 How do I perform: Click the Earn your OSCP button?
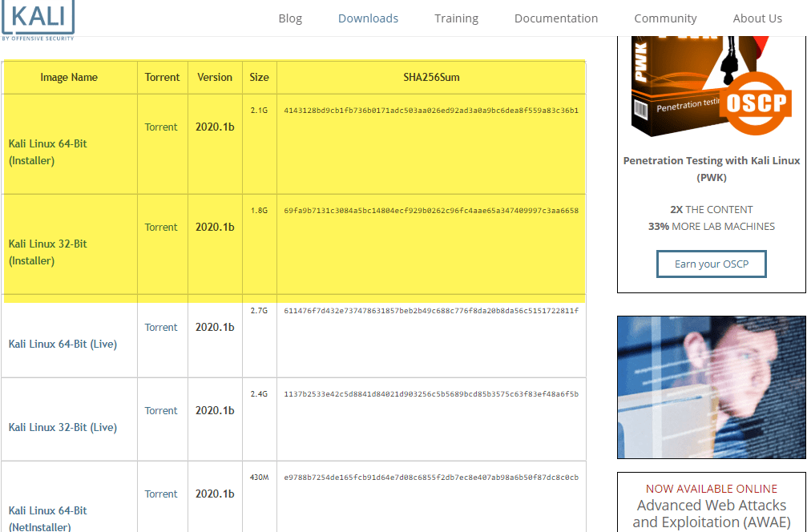[712, 264]
